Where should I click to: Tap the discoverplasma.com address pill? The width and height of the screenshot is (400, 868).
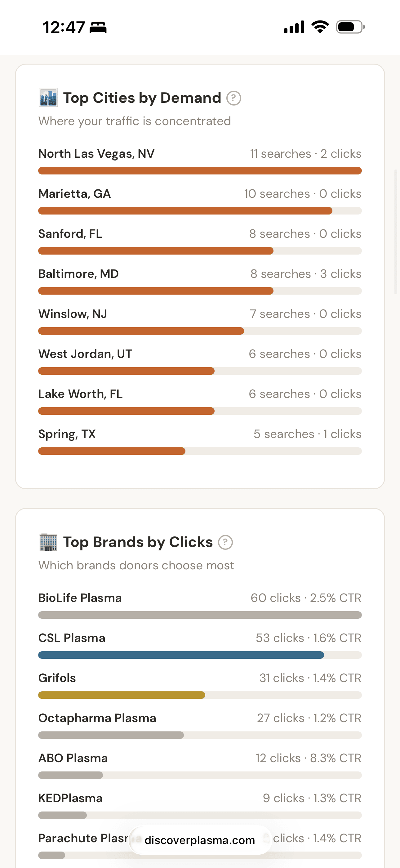(200, 840)
